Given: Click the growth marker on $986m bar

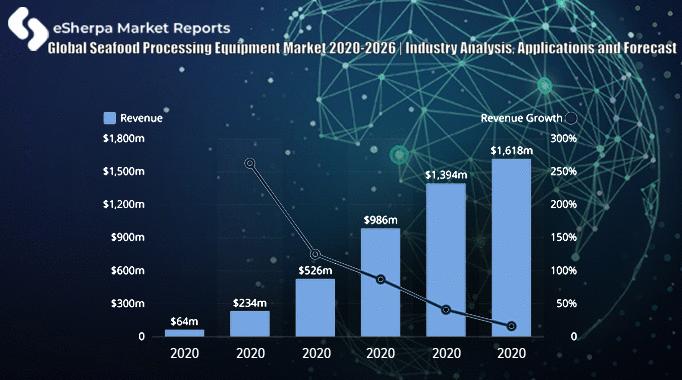Looking at the screenshot, I should 381,279.
